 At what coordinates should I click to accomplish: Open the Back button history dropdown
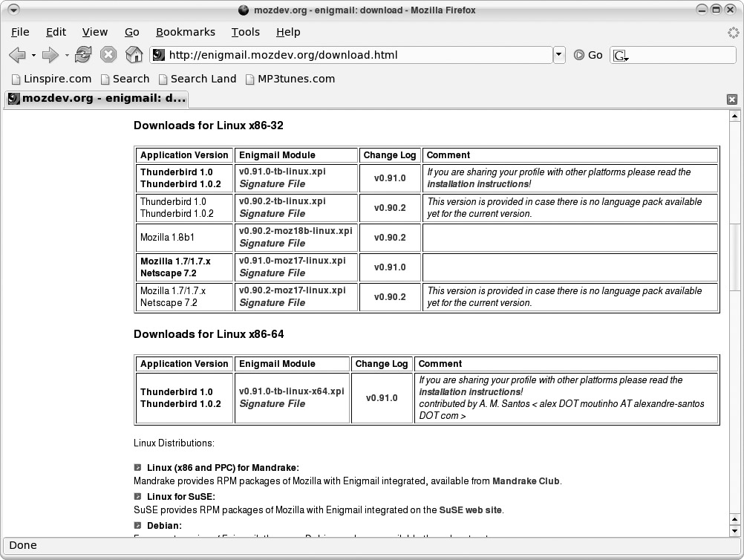pos(33,56)
